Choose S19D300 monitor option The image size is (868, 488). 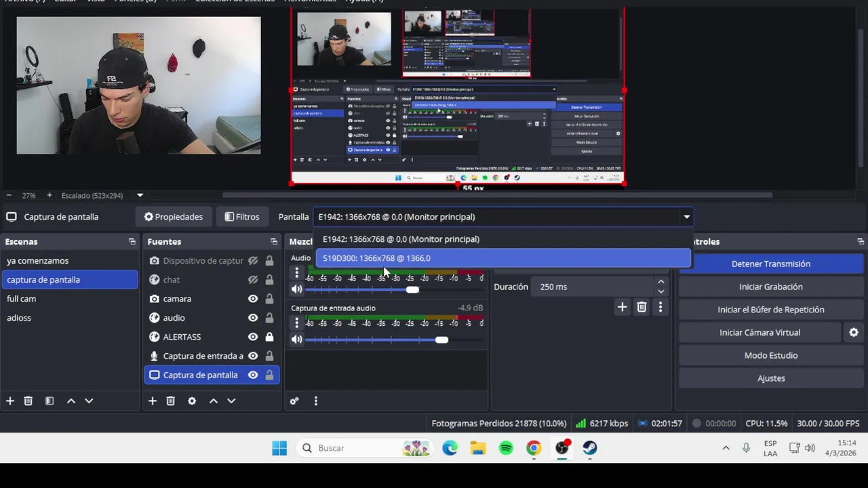click(503, 258)
